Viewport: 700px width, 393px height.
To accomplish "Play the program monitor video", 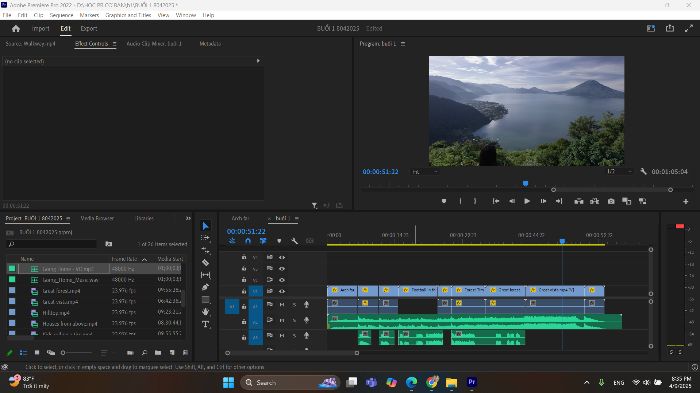I will (527, 201).
